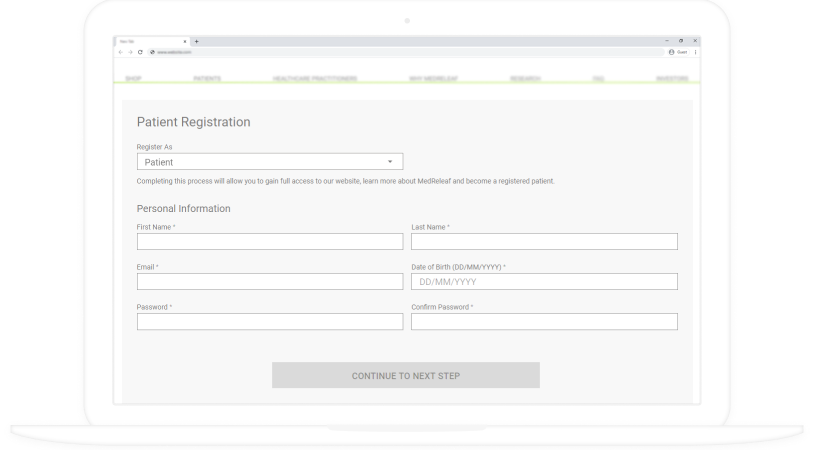Click the browser forward arrow

[130, 52]
